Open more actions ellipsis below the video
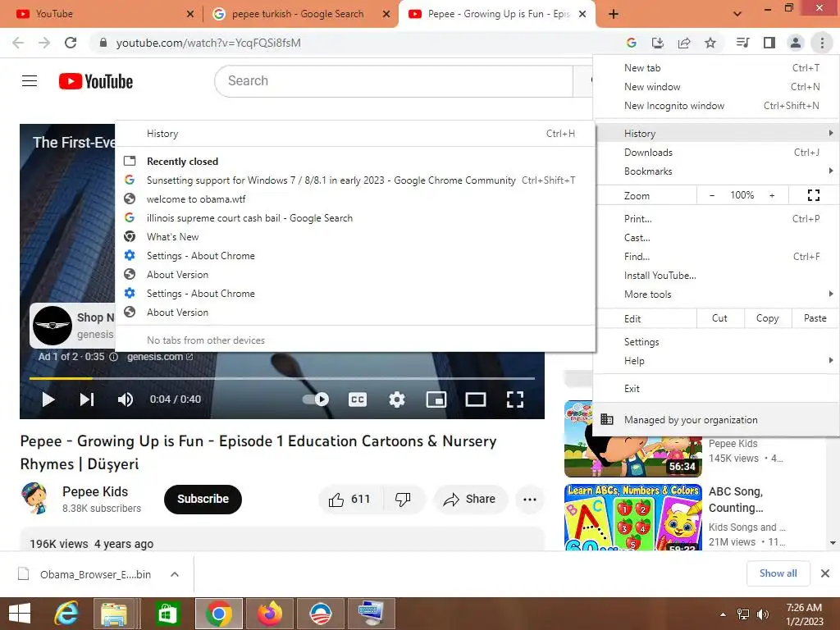This screenshot has height=630, width=840. pos(530,500)
